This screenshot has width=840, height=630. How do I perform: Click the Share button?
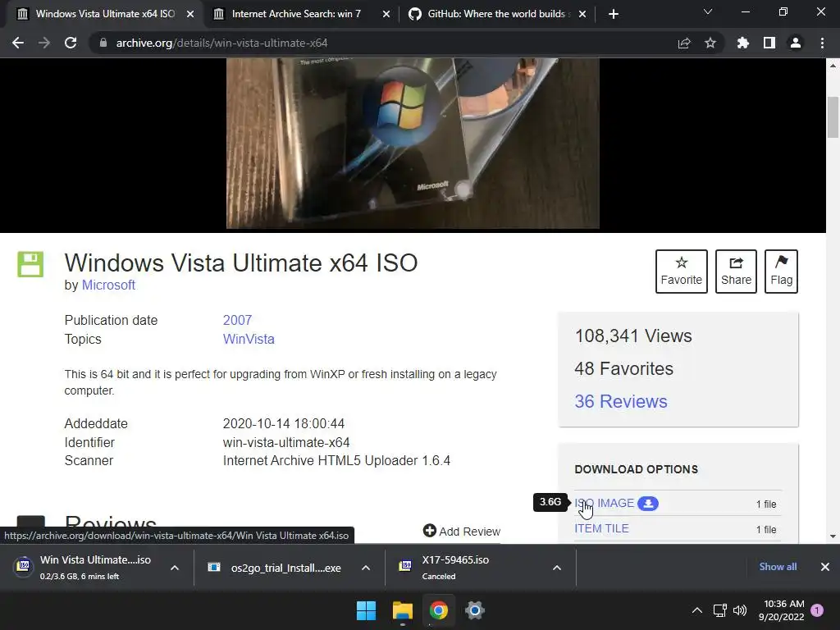736,271
